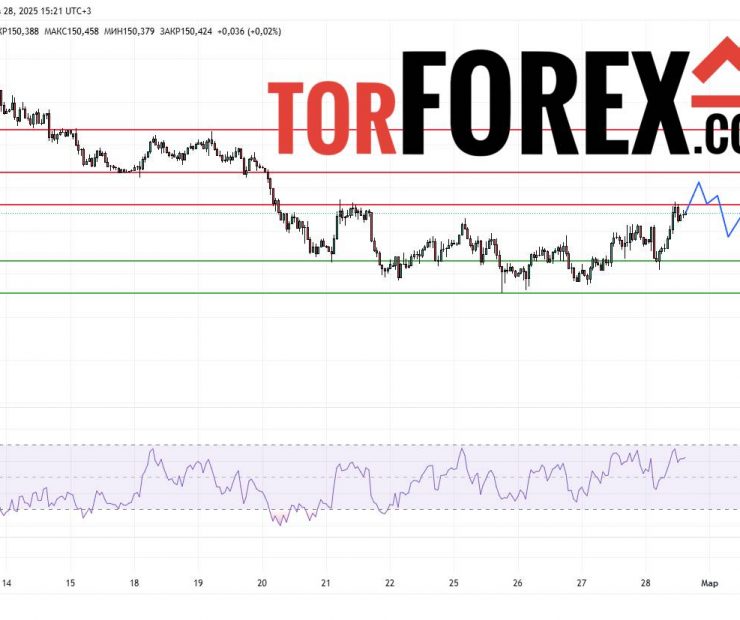The image size is (740, 620).
Task: Click the МИН150,379 low value
Action: (129, 32)
